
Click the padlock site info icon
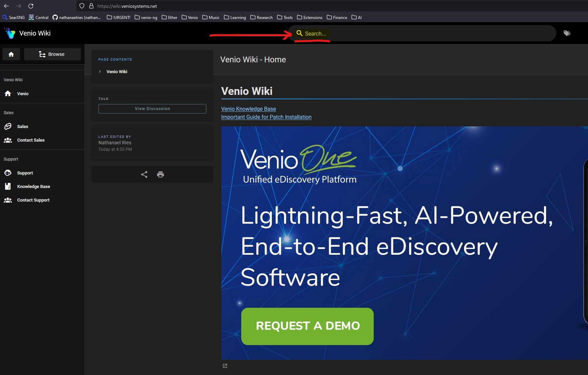(x=91, y=6)
